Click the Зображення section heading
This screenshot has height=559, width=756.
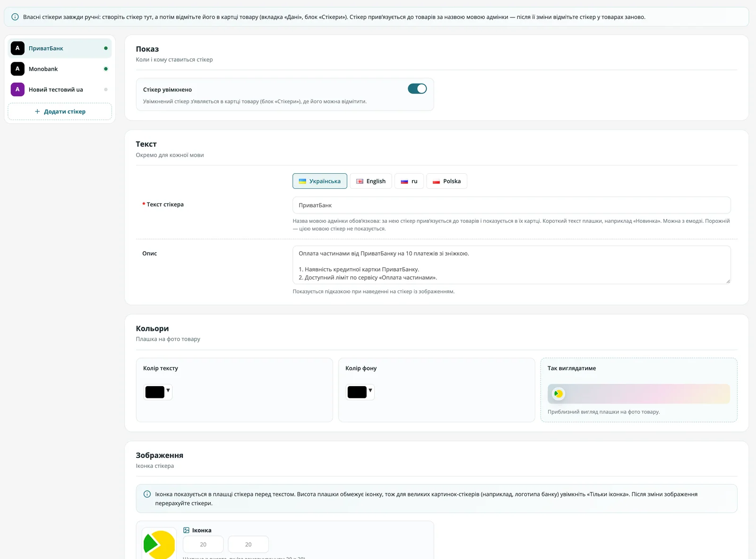pos(159,456)
